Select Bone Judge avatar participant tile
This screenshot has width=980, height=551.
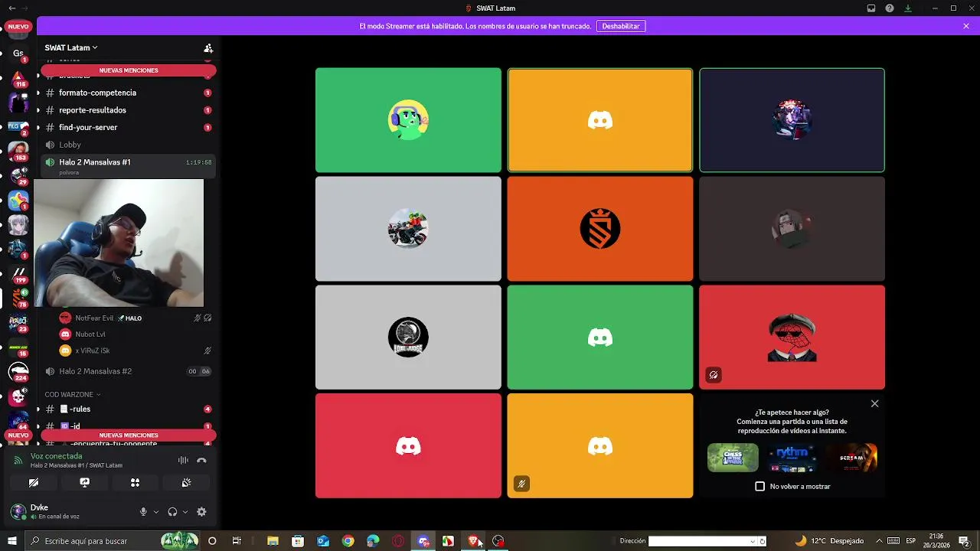408,337
